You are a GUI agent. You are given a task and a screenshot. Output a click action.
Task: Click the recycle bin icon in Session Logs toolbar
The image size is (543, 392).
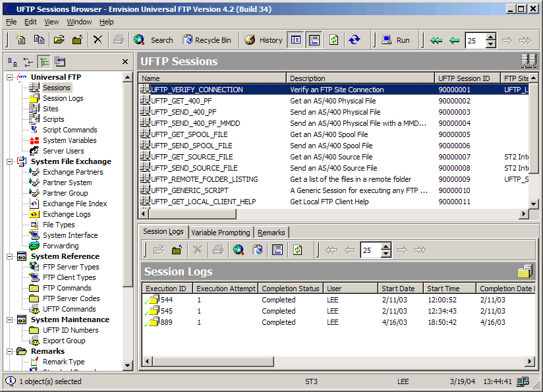[257, 250]
